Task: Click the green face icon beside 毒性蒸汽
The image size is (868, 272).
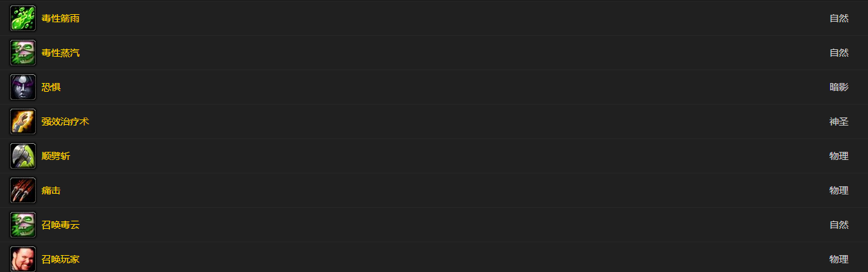Action: (23, 53)
